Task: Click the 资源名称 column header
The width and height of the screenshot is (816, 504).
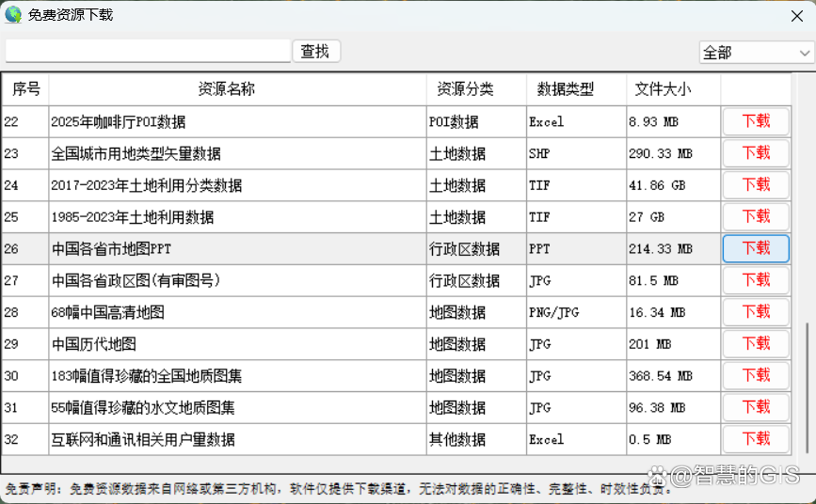Action: point(237,89)
